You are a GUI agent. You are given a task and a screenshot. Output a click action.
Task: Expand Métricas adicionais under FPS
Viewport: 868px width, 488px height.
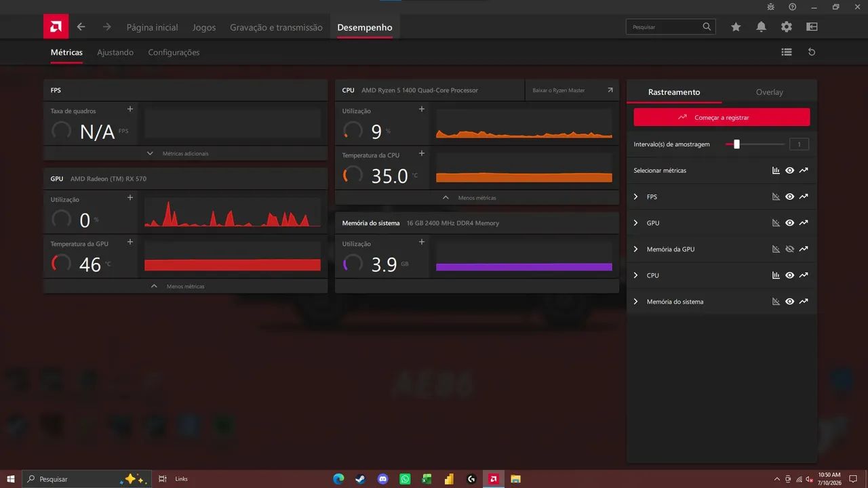[185, 154]
